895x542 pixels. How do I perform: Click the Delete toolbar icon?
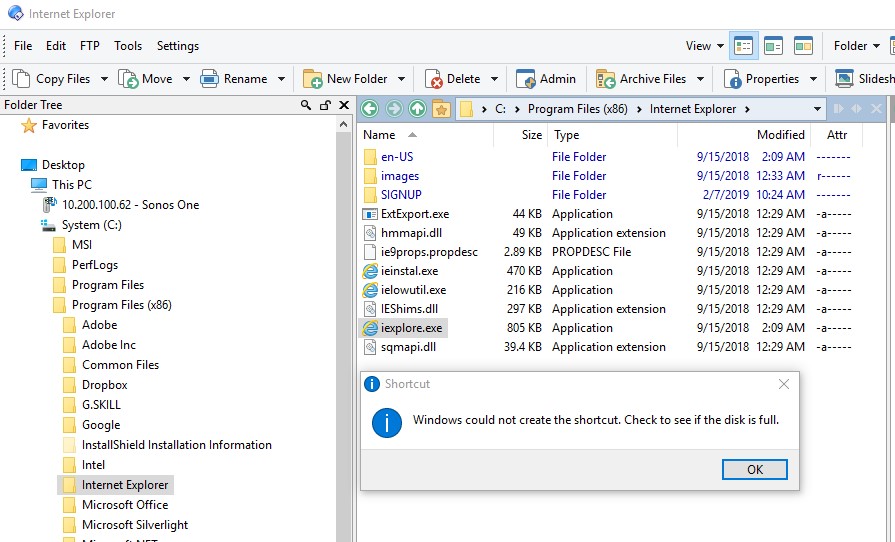pos(434,79)
